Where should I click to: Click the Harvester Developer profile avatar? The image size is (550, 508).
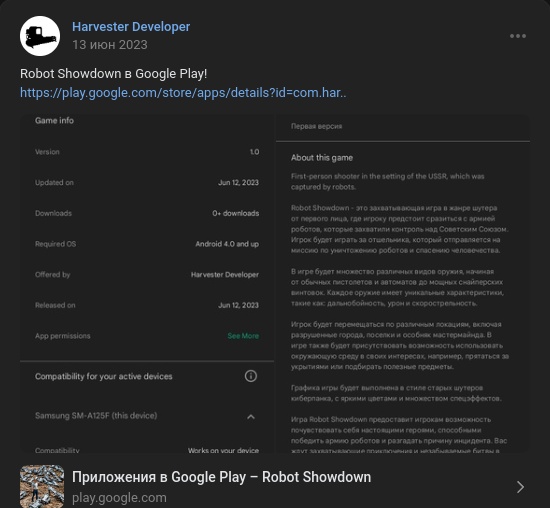pyautogui.click(x=40, y=36)
